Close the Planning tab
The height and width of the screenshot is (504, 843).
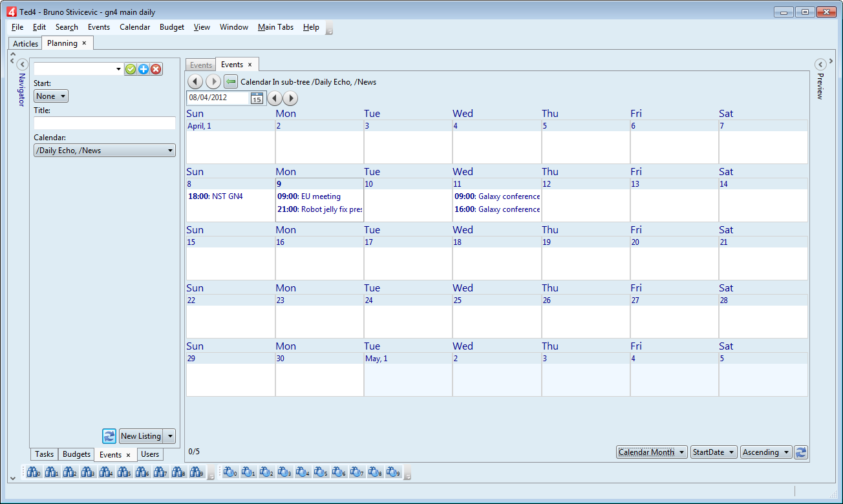click(x=84, y=43)
